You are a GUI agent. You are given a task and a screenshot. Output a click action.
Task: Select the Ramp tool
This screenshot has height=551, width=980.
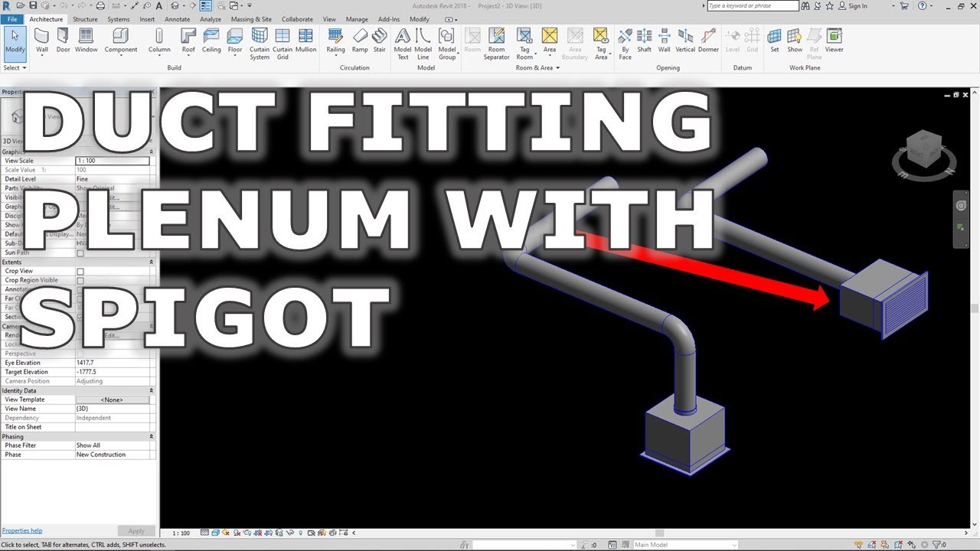(360, 41)
